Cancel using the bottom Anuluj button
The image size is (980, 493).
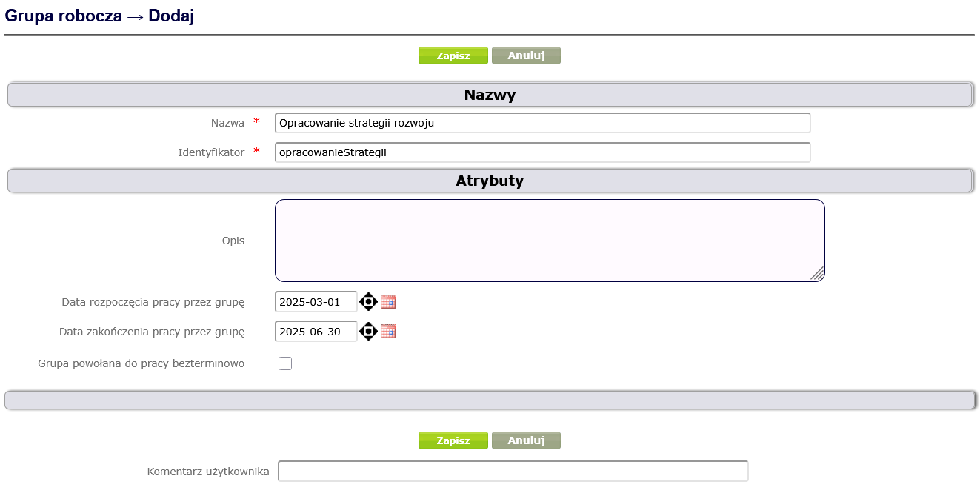point(526,440)
